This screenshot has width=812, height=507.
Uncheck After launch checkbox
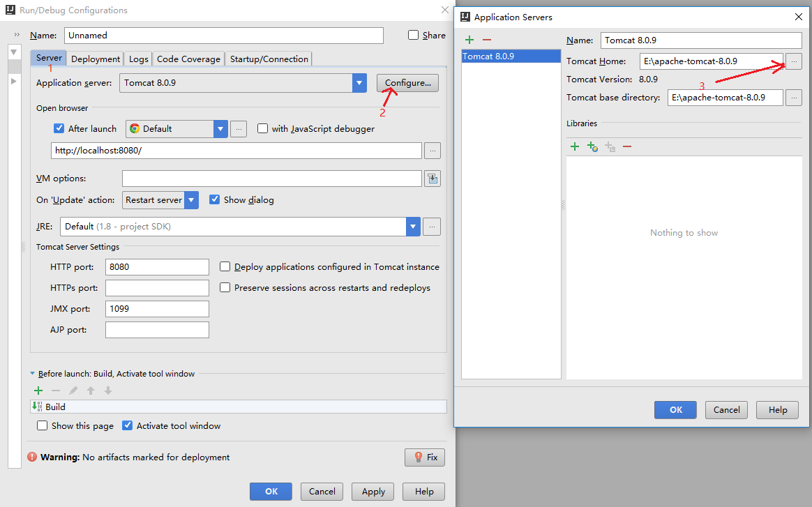click(59, 128)
